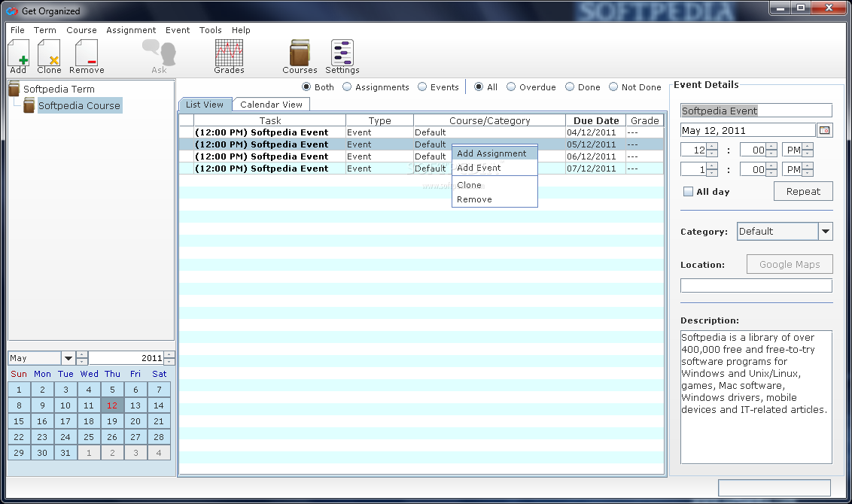Open the File menu
The image size is (852, 504).
tap(17, 30)
